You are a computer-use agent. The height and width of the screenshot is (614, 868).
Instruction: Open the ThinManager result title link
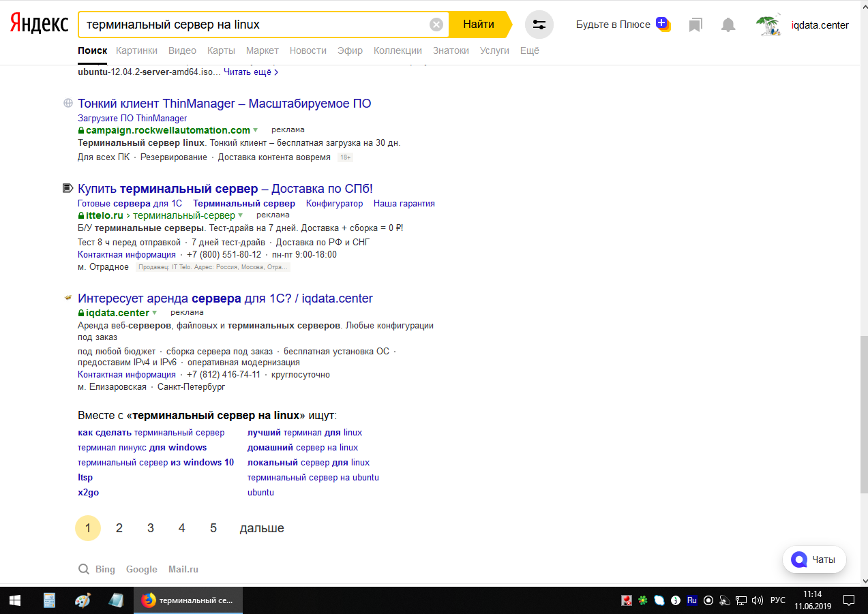coord(224,104)
